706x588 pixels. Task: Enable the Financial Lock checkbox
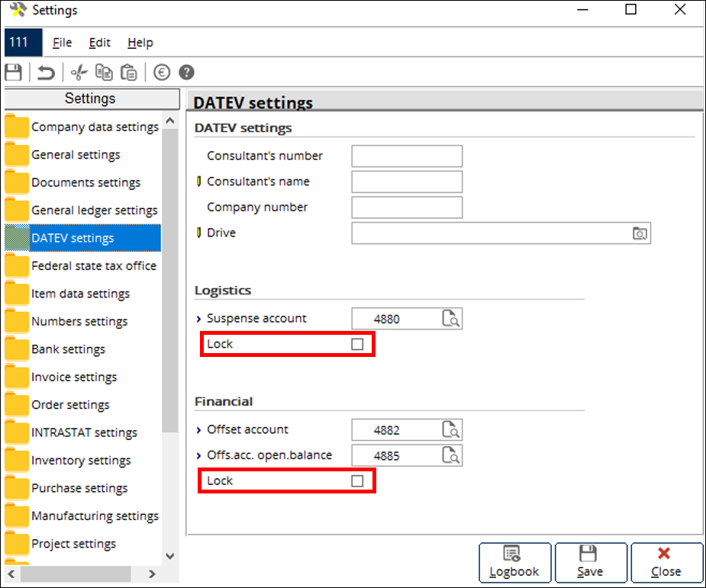(x=357, y=481)
